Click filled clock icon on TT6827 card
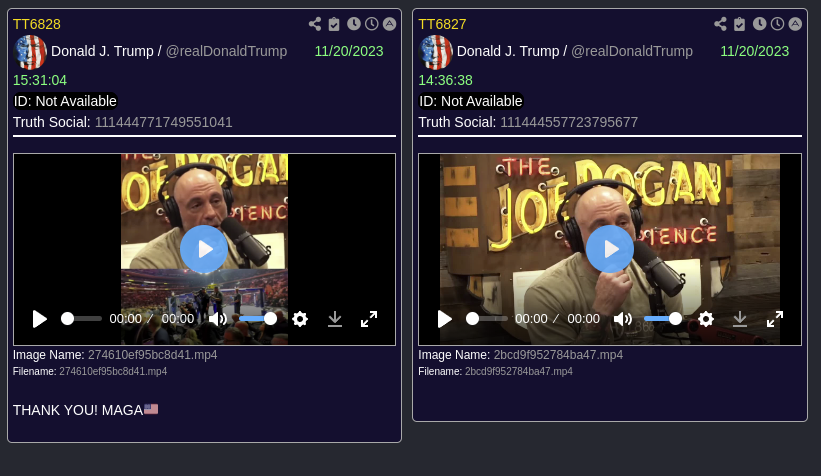This screenshot has width=821, height=476. tap(760, 24)
